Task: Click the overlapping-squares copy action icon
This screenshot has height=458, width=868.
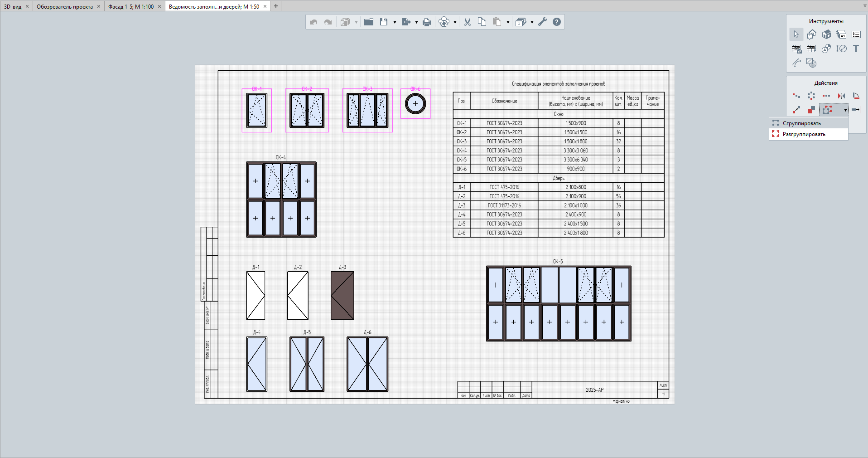Action: pyautogui.click(x=811, y=110)
